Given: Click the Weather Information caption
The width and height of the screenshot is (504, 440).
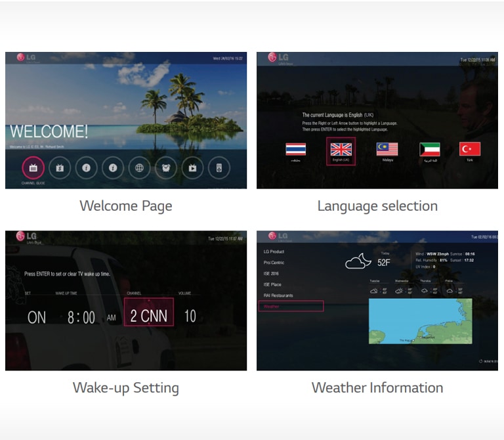Looking at the screenshot, I should tap(377, 387).
